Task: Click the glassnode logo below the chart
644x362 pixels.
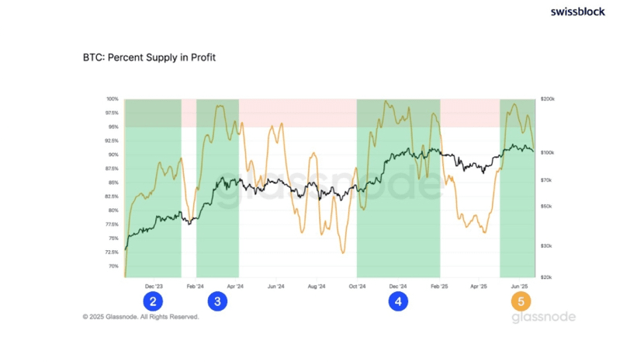Action: click(x=543, y=317)
